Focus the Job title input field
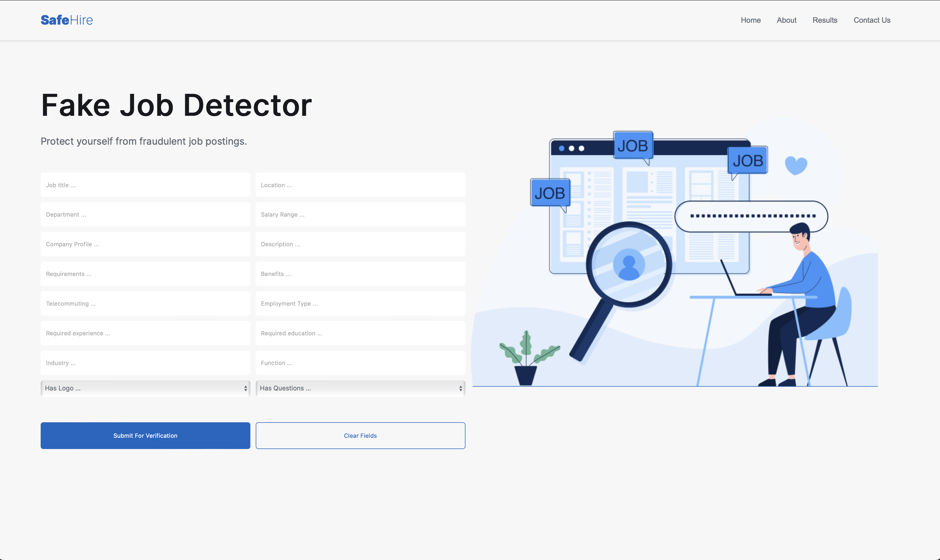940x560 pixels. coord(145,185)
